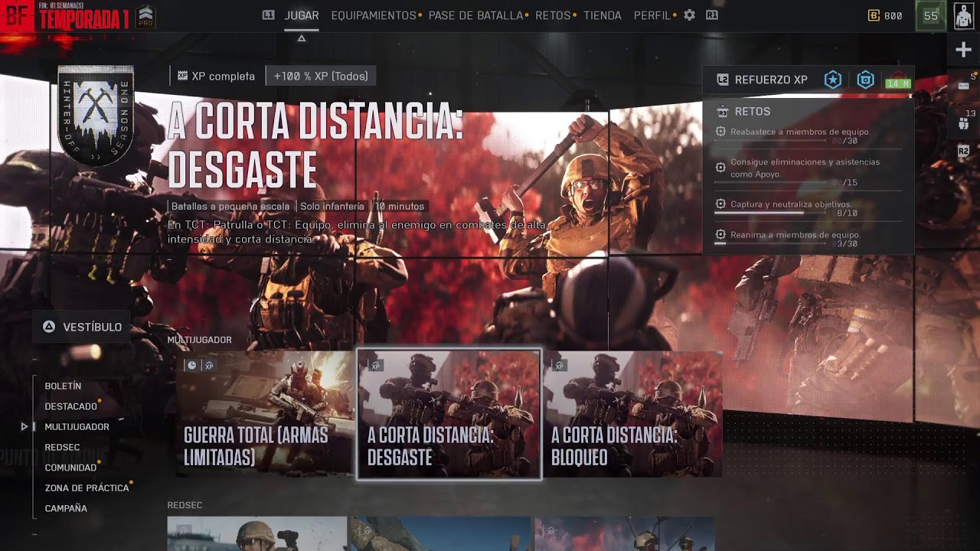The height and width of the screenshot is (551, 980).
Task: Click the L1 bumper icon before JUGAR
Action: 268,15
